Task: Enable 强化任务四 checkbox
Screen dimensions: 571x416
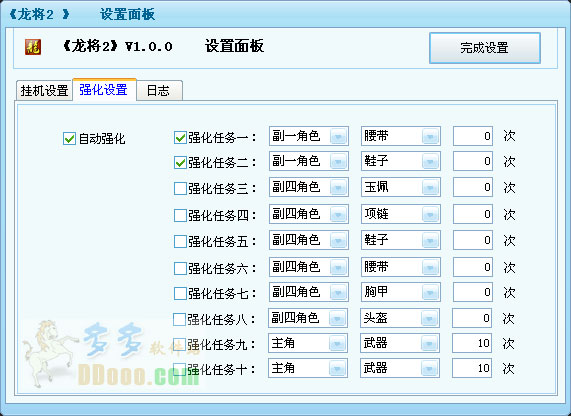Action: pyautogui.click(x=180, y=215)
